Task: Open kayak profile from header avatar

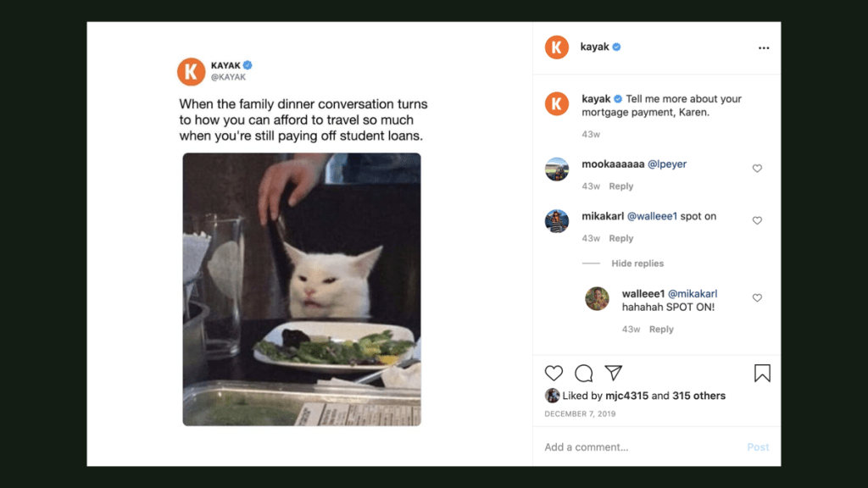Action: [556, 47]
